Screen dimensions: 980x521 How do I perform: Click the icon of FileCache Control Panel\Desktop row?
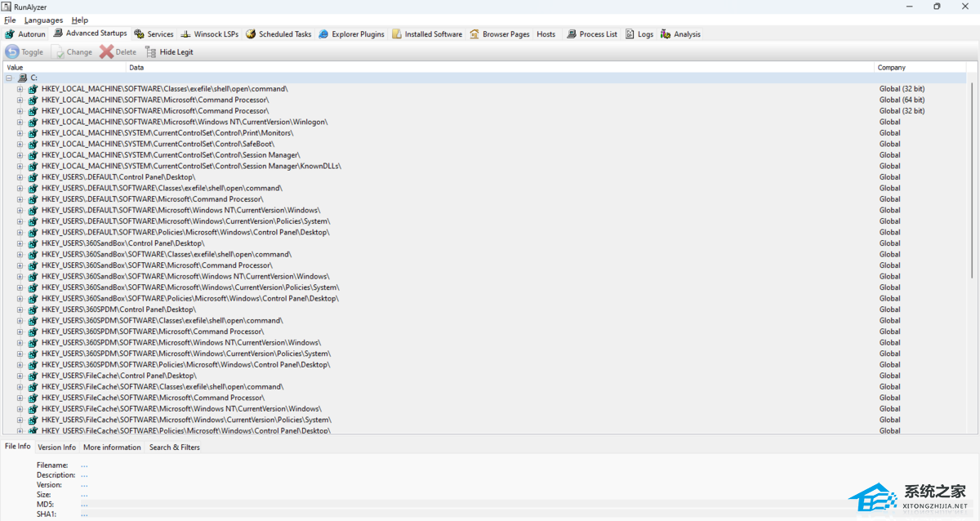(33, 376)
